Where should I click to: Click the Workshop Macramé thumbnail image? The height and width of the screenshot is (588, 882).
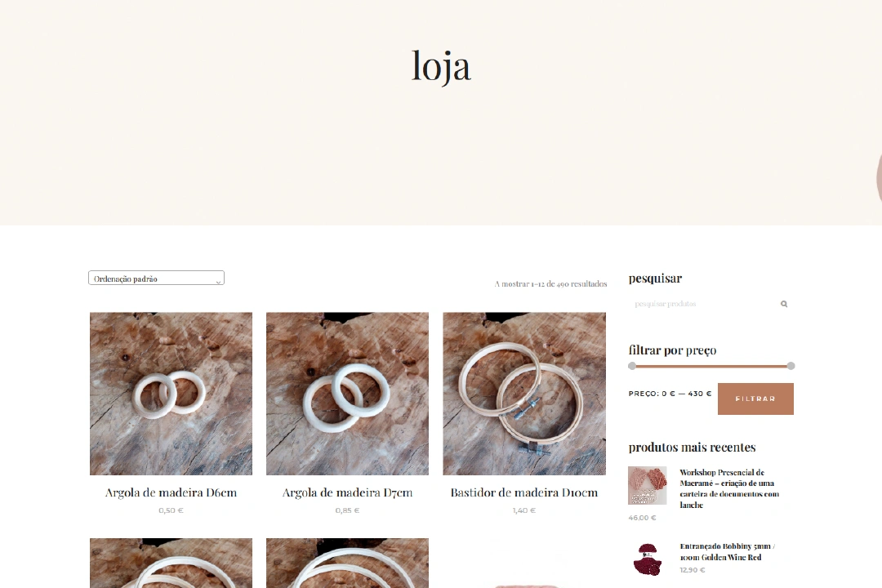coord(648,485)
